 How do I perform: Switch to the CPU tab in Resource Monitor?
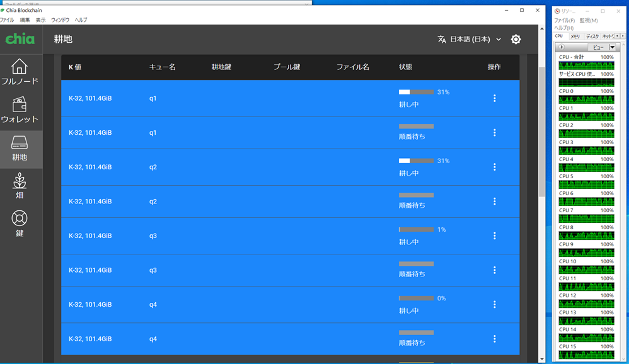click(559, 36)
